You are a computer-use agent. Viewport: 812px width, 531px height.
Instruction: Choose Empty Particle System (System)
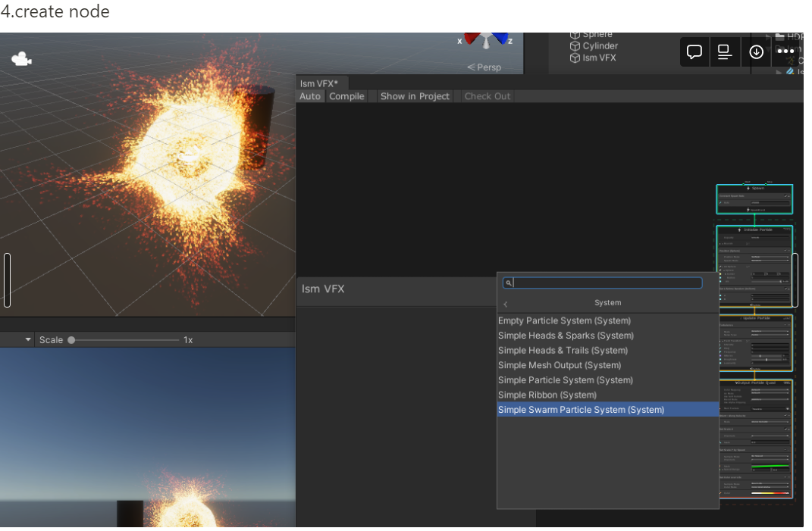click(x=607, y=321)
